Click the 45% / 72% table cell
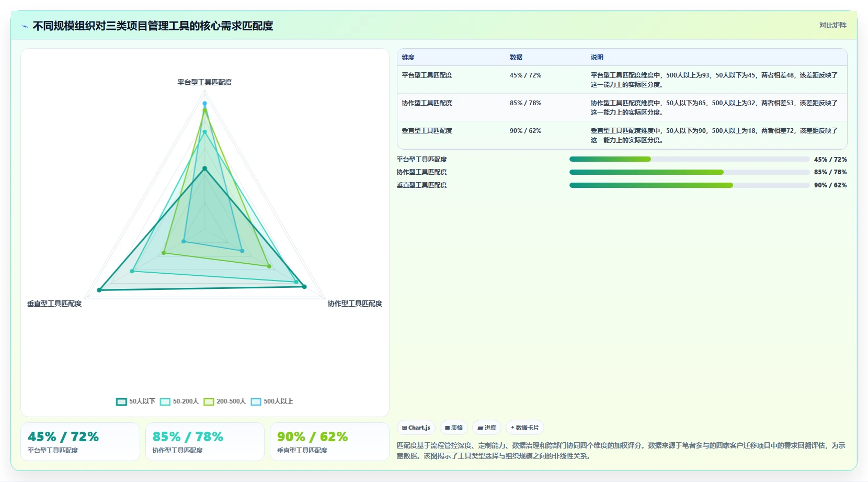868x482 pixels. coord(526,75)
